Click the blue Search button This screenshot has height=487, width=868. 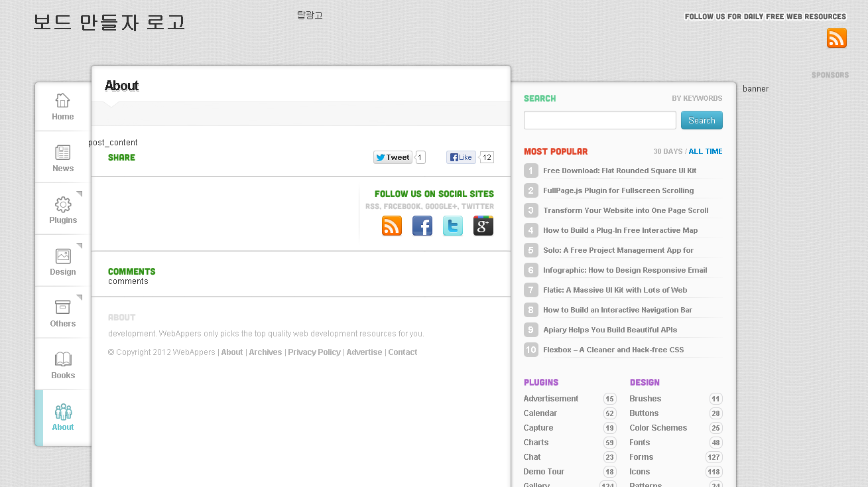(702, 120)
